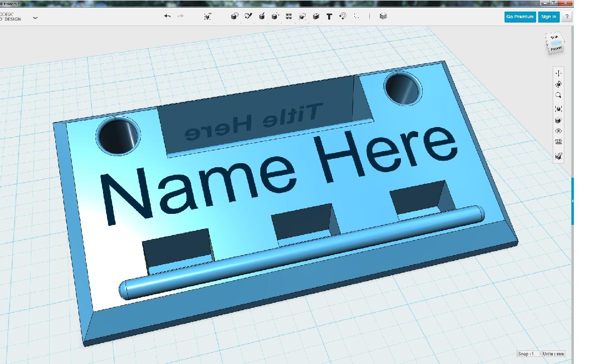Click the Sign In button
Viewport: 603px width, 364px height.
[548, 17]
